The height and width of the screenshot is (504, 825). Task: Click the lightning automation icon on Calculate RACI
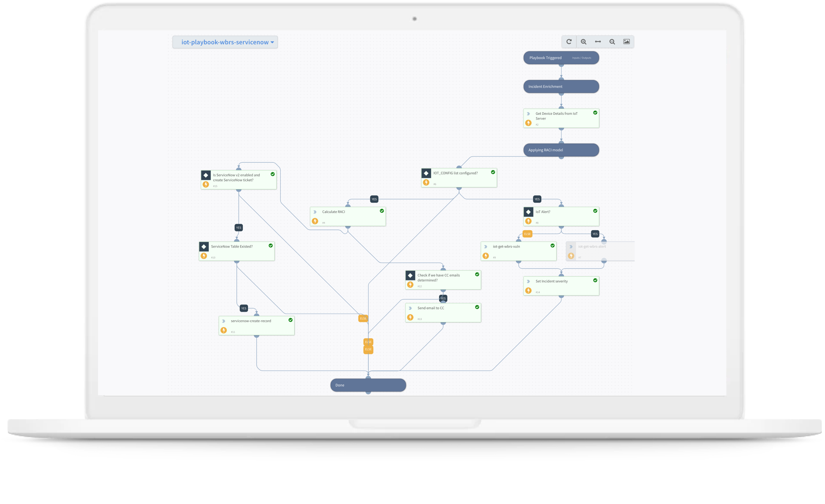click(x=315, y=221)
